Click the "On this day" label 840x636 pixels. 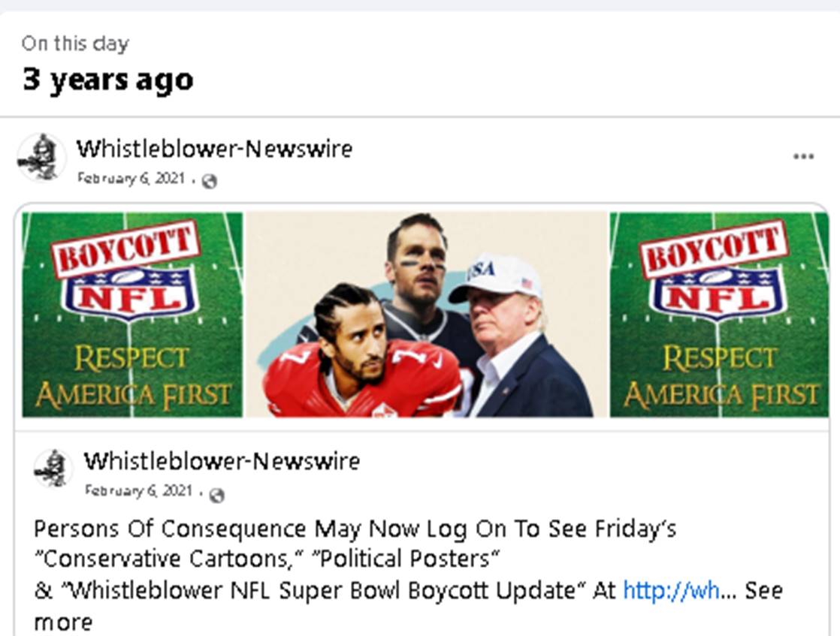point(75,44)
